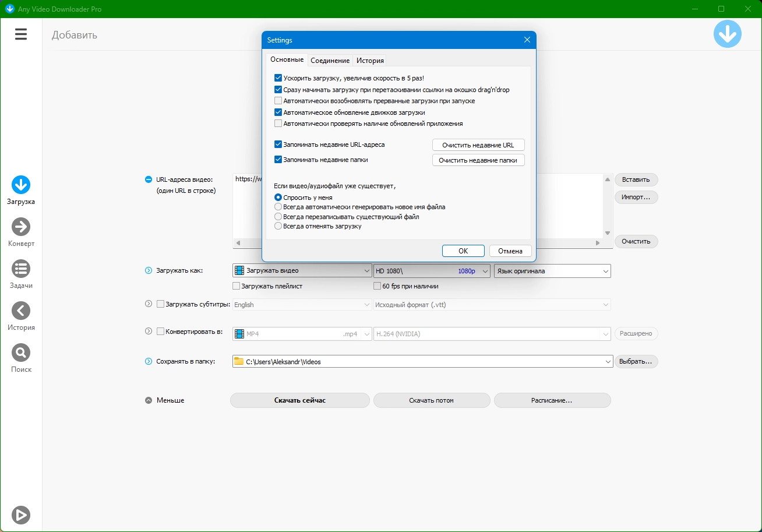
Task: Open the Поиск sidebar section
Action: (x=21, y=359)
